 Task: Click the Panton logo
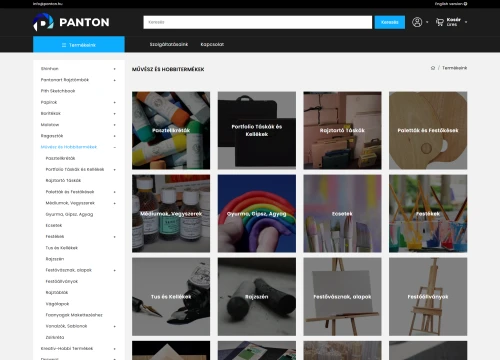point(71,22)
